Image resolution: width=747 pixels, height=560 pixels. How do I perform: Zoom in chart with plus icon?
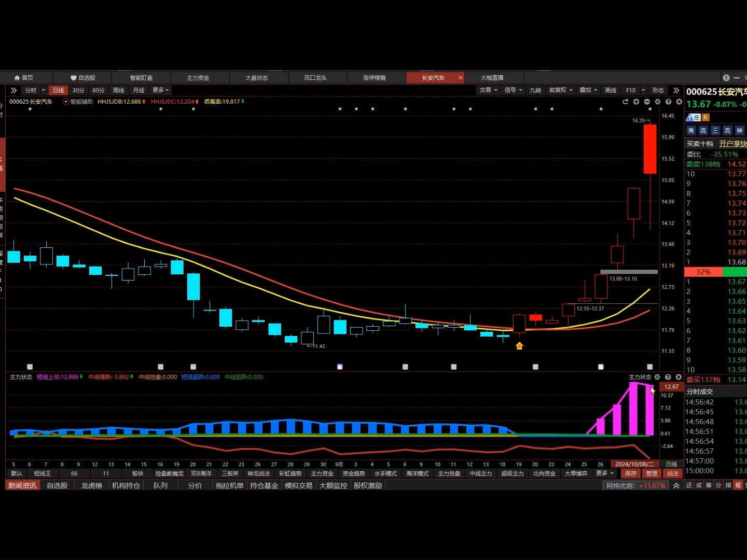tap(636, 102)
